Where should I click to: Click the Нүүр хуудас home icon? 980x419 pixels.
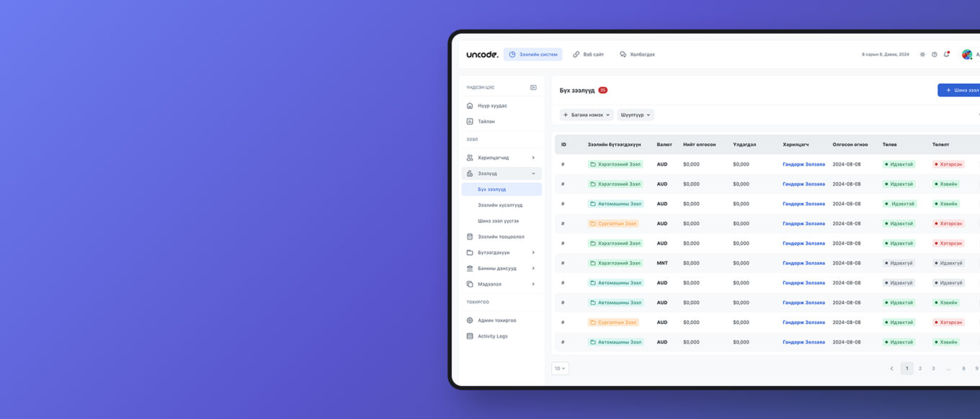point(470,106)
